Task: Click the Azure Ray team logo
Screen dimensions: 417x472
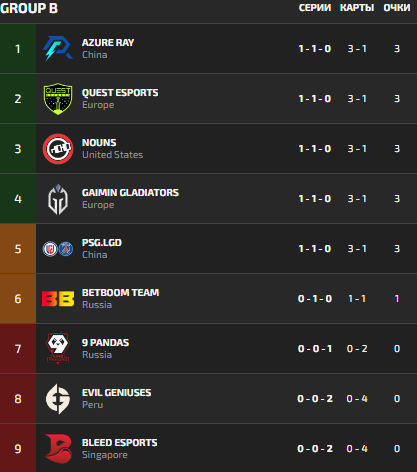Action: 58,49
